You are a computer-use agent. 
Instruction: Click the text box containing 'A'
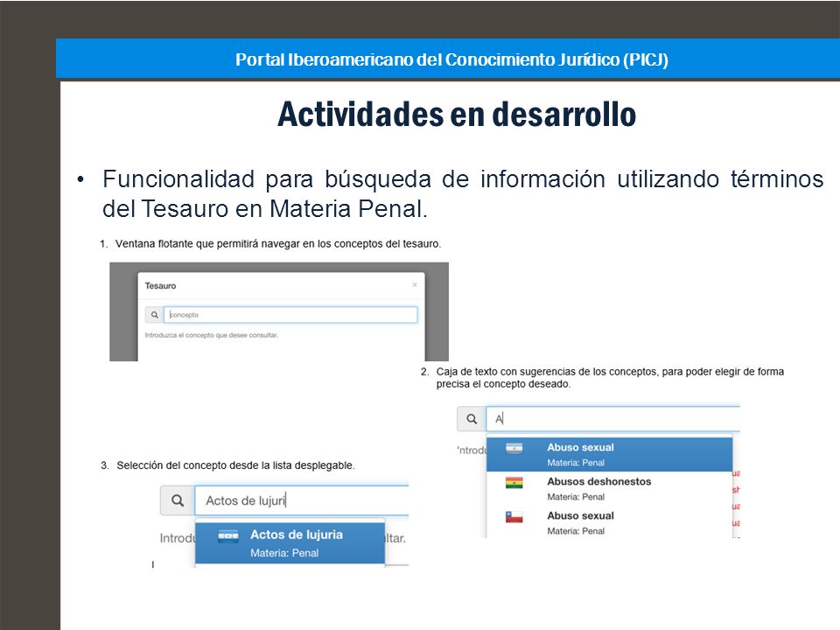[x=612, y=419]
